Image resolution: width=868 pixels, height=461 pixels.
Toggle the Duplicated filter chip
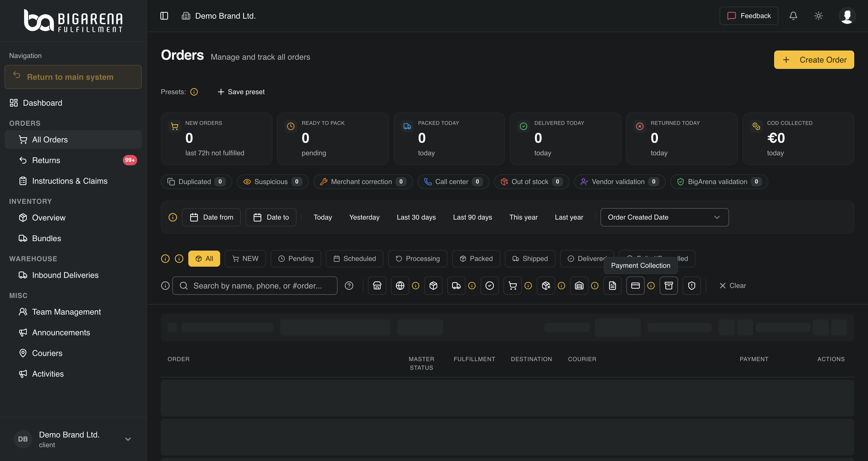click(x=196, y=182)
